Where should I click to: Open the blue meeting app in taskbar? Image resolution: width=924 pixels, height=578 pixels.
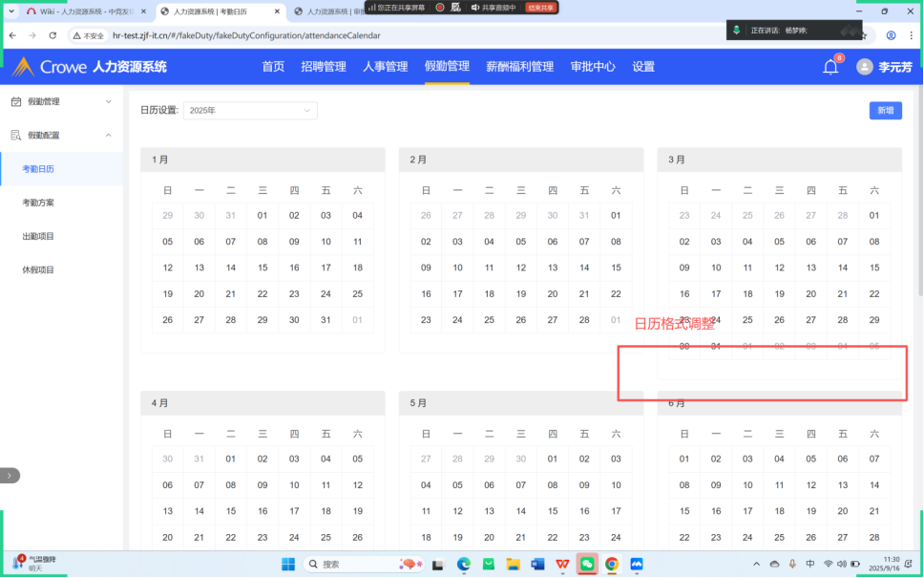point(637,565)
